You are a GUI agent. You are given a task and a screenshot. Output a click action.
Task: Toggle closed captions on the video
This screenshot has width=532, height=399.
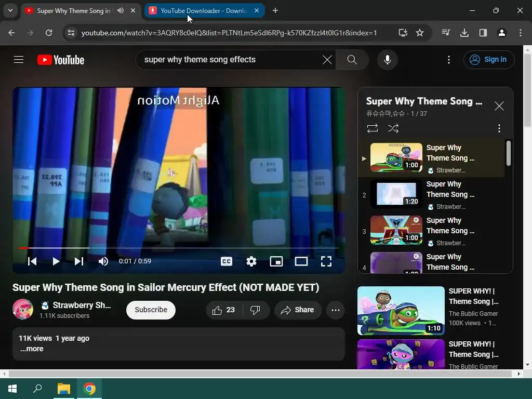point(227,261)
